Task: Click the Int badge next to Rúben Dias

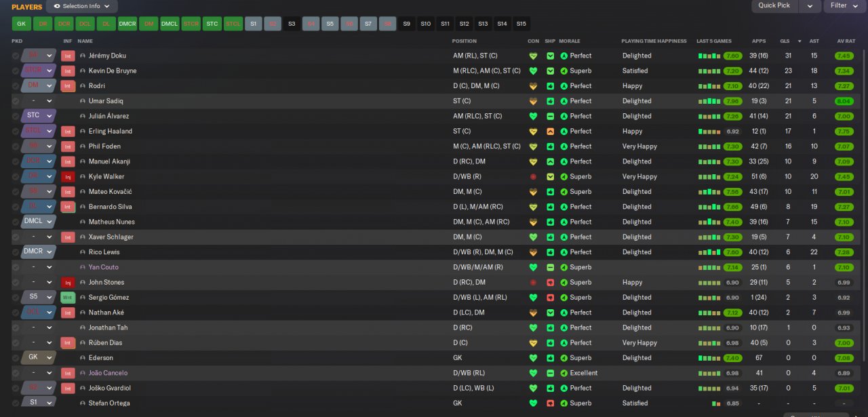Action: pos(68,342)
